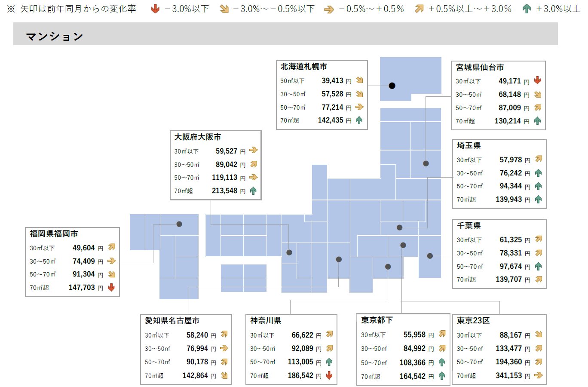Select the red down arrow next to 神奈川県 70㎡超
Viewport: 588px width, 387px height.
pyautogui.click(x=328, y=375)
